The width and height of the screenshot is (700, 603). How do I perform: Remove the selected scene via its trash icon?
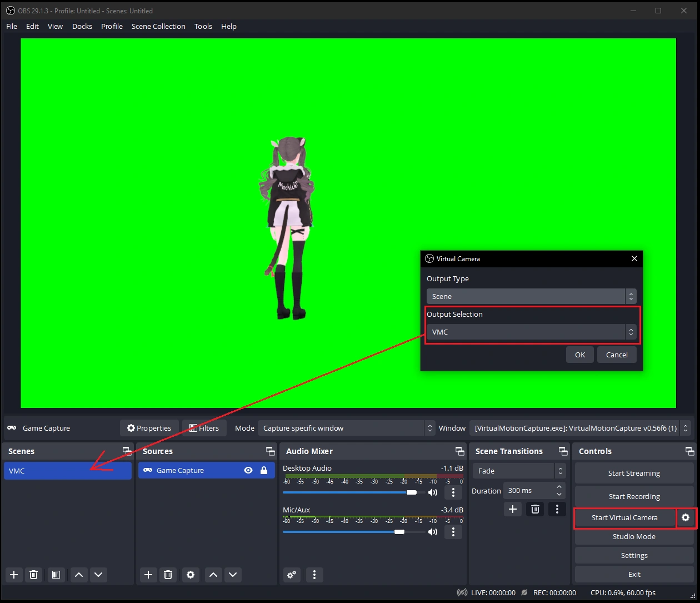tap(33, 575)
